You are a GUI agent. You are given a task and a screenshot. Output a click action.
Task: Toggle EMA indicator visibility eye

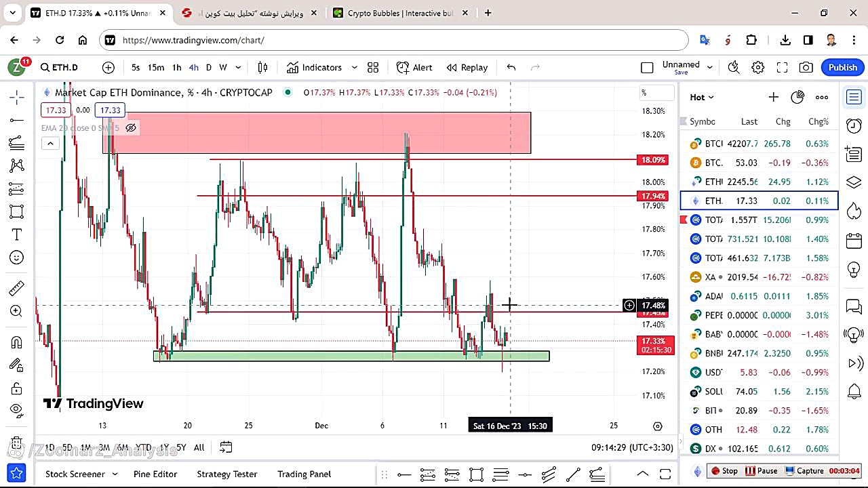pos(131,127)
